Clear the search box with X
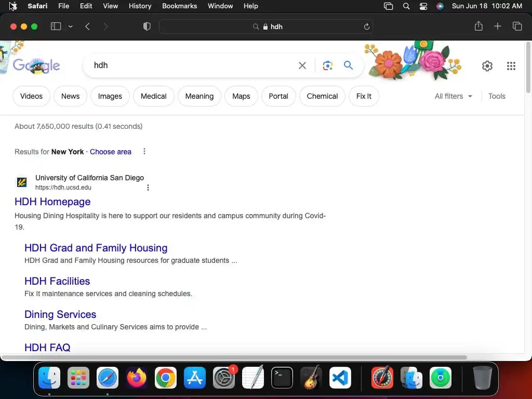This screenshot has height=399, width=532. (302, 65)
